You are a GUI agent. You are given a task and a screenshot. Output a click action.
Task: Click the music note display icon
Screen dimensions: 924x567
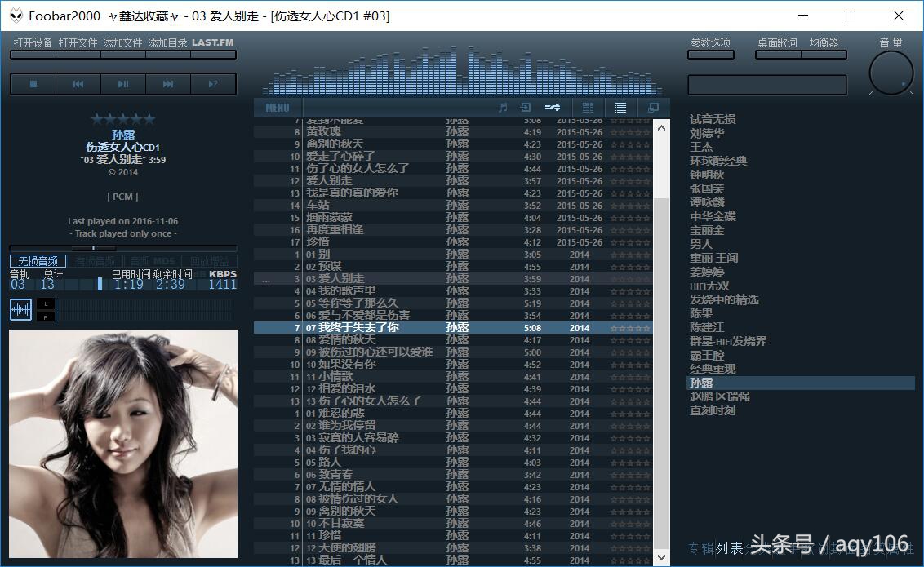[x=502, y=107]
